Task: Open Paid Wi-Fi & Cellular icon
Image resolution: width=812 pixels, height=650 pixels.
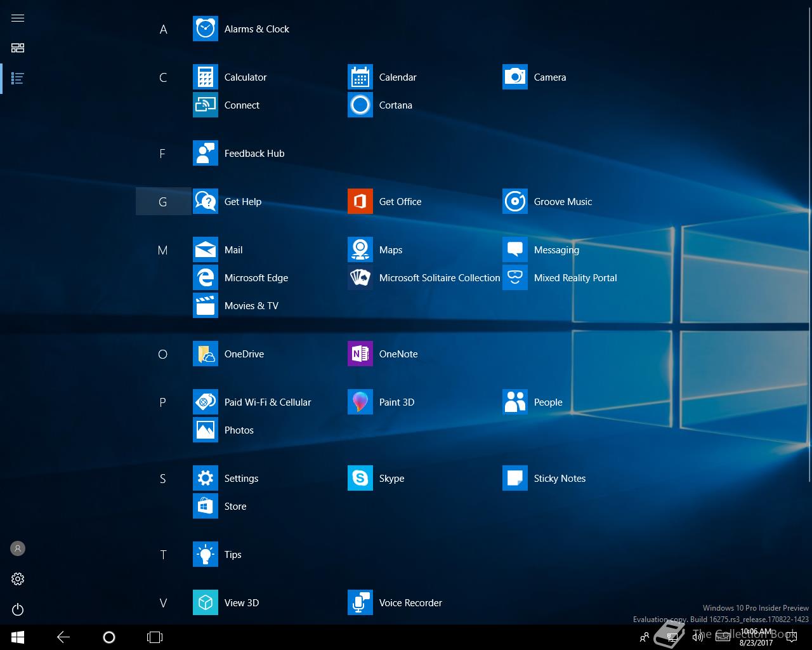Action: click(x=205, y=402)
